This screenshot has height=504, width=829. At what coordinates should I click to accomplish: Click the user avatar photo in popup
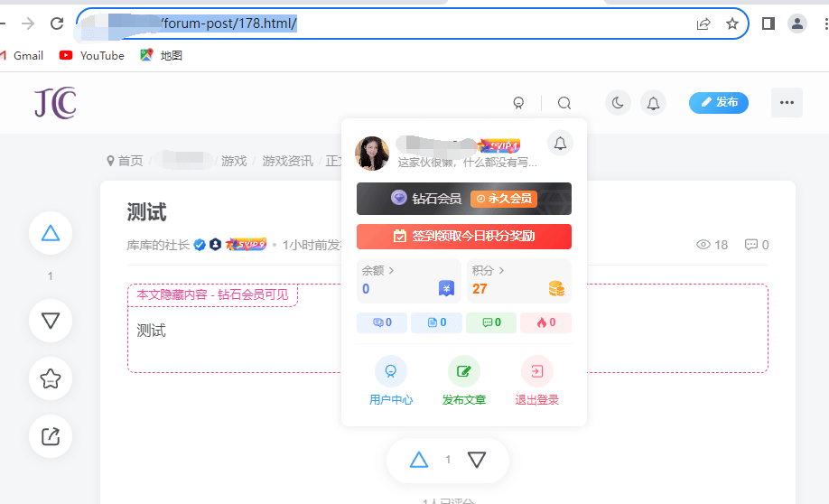click(x=372, y=154)
